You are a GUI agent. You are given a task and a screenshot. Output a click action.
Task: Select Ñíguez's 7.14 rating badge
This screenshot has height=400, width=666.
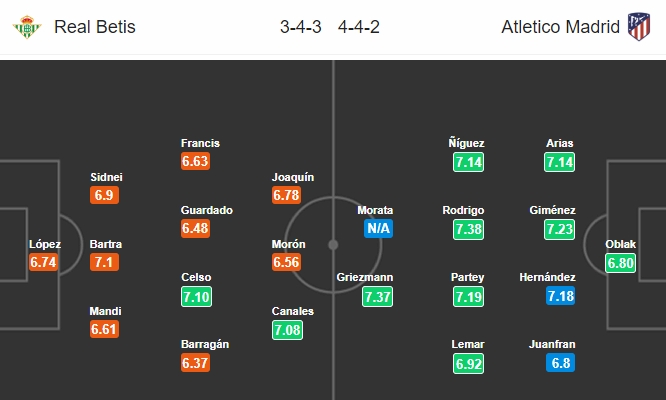point(468,162)
